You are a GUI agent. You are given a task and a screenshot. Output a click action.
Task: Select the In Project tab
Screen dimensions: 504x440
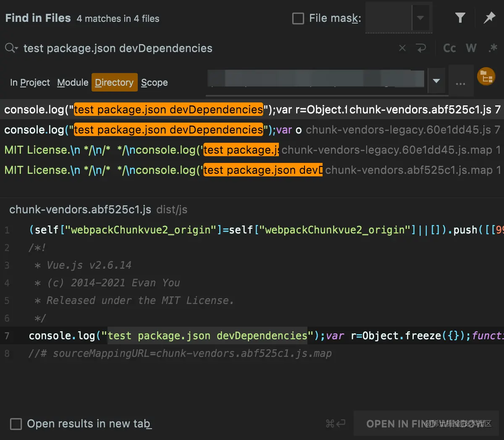30,83
